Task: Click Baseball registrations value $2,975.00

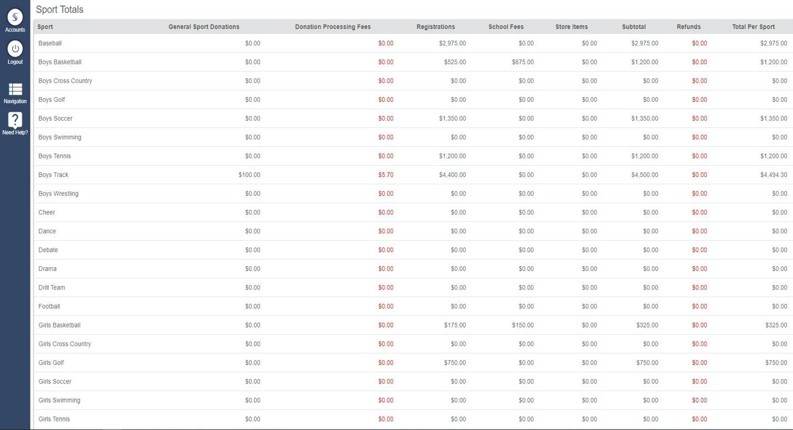Action: click(x=453, y=44)
